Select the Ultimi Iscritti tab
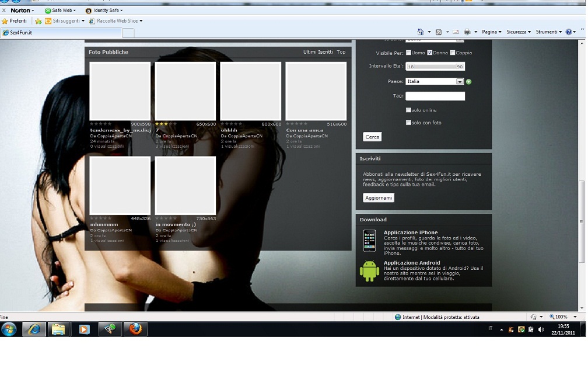Image resolution: width=588 pixels, height=368 pixels. click(318, 52)
